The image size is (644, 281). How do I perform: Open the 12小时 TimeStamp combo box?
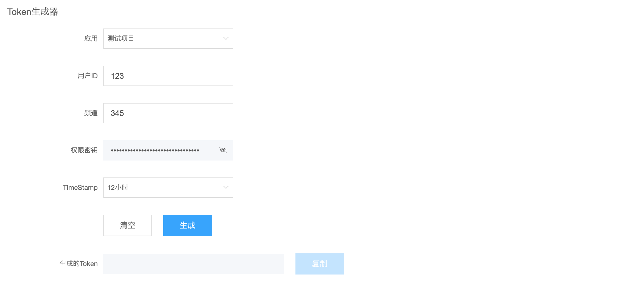click(x=168, y=188)
